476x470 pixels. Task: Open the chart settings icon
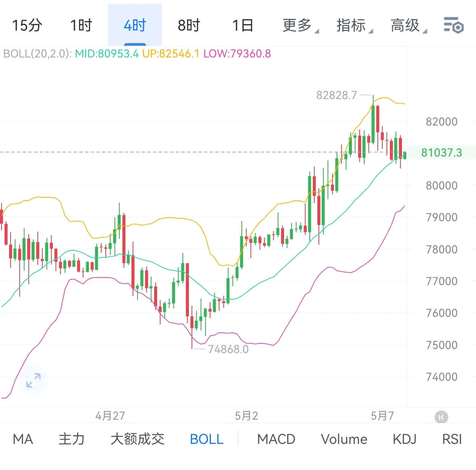[453, 25]
